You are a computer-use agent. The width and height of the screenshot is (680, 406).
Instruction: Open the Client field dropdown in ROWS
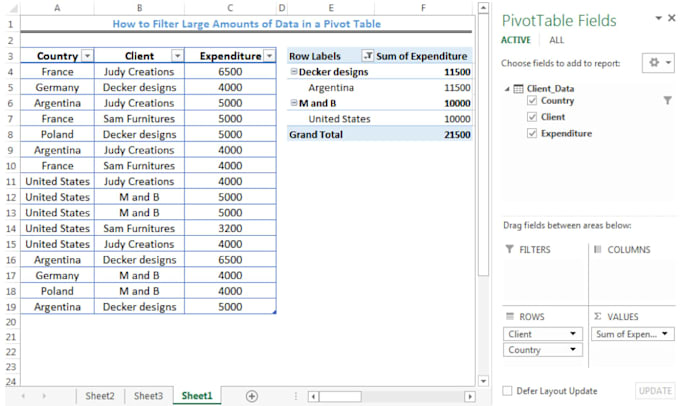pos(573,334)
